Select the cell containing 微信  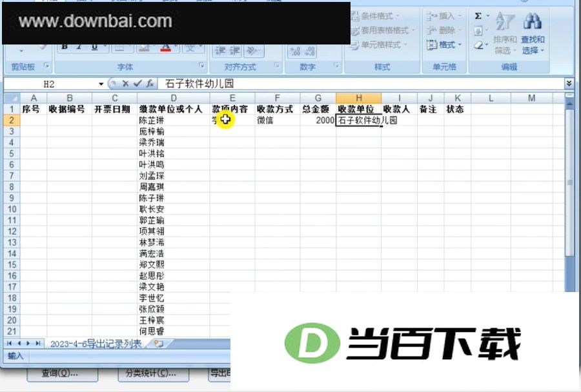point(277,121)
